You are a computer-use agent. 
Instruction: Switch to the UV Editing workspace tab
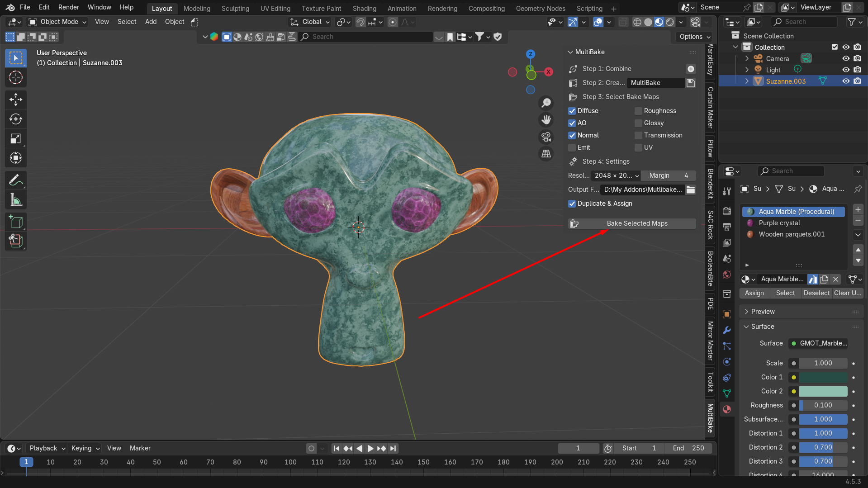(x=275, y=9)
